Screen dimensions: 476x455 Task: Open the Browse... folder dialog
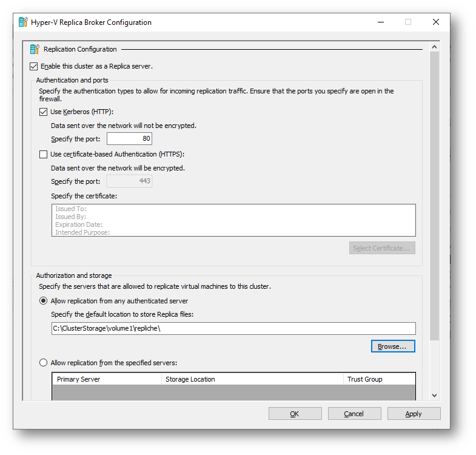(x=393, y=346)
